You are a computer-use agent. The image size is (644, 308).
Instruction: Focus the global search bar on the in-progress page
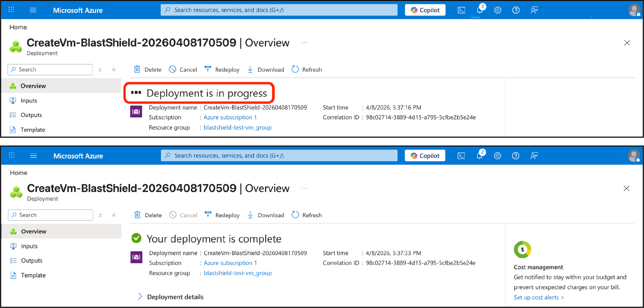(x=279, y=10)
